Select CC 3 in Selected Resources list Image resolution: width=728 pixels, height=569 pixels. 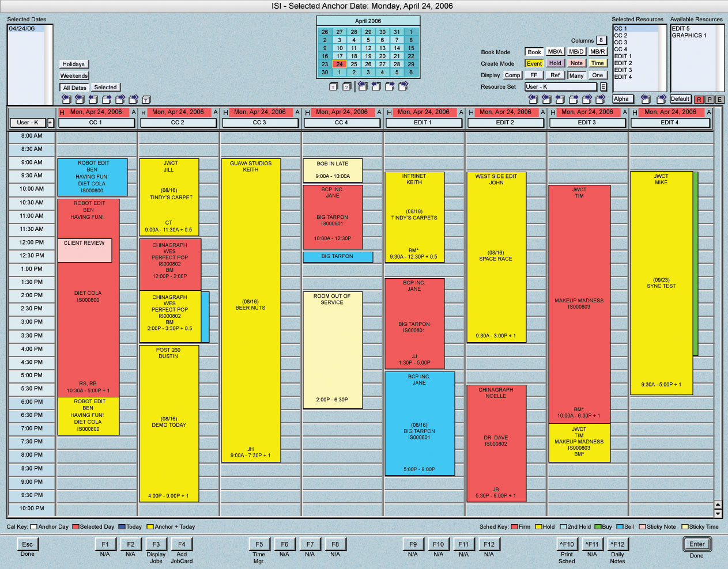tap(621, 43)
